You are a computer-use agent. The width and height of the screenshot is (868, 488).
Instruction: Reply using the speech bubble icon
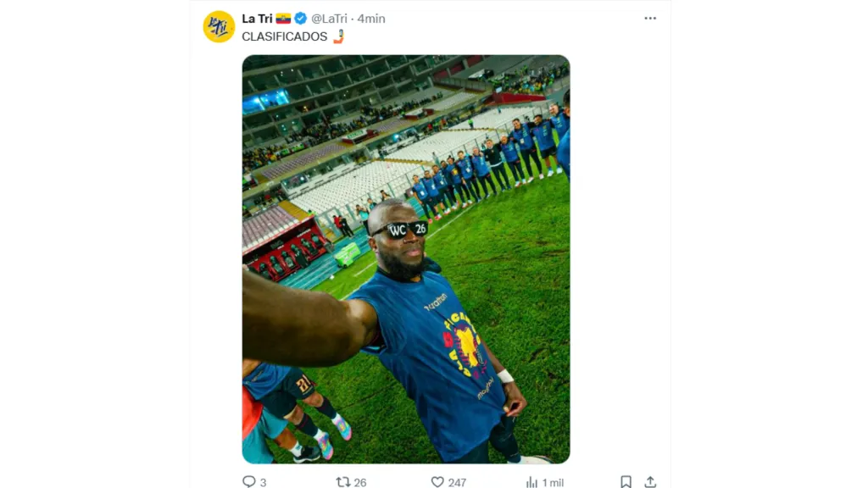248,481
